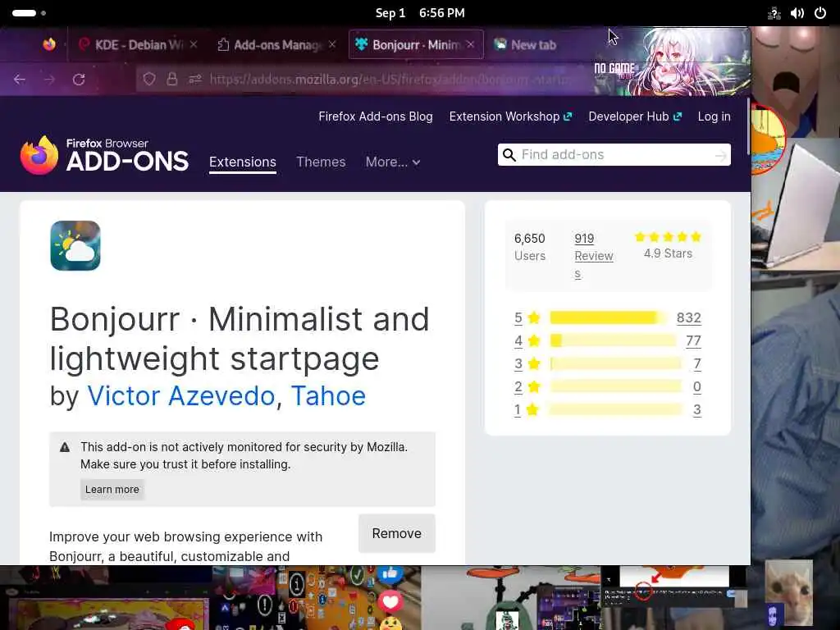Open author Tahoe's profile link
This screenshot has height=630, width=840.
coord(328,396)
